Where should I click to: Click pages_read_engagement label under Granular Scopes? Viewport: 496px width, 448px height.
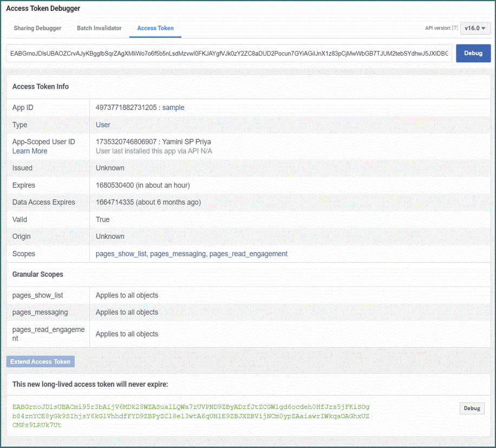[48, 334]
